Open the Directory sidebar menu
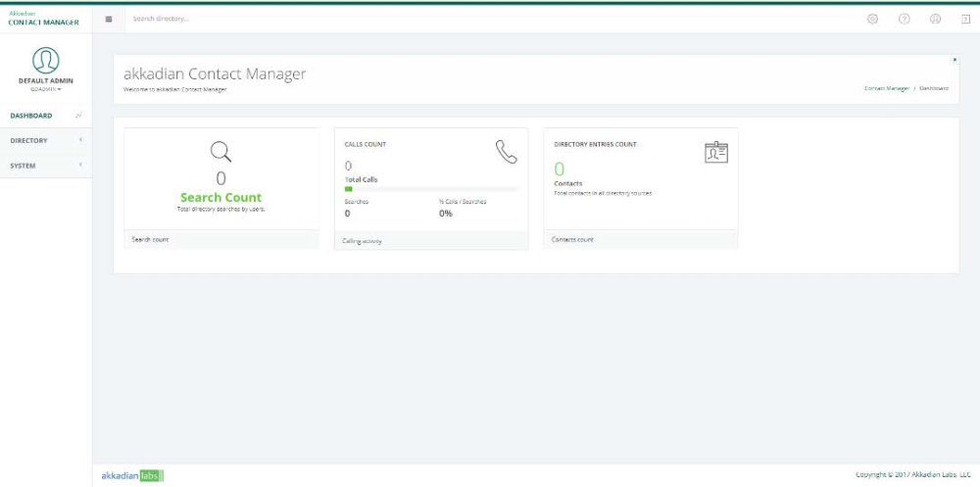The height and width of the screenshot is (487, 980). 46,141
